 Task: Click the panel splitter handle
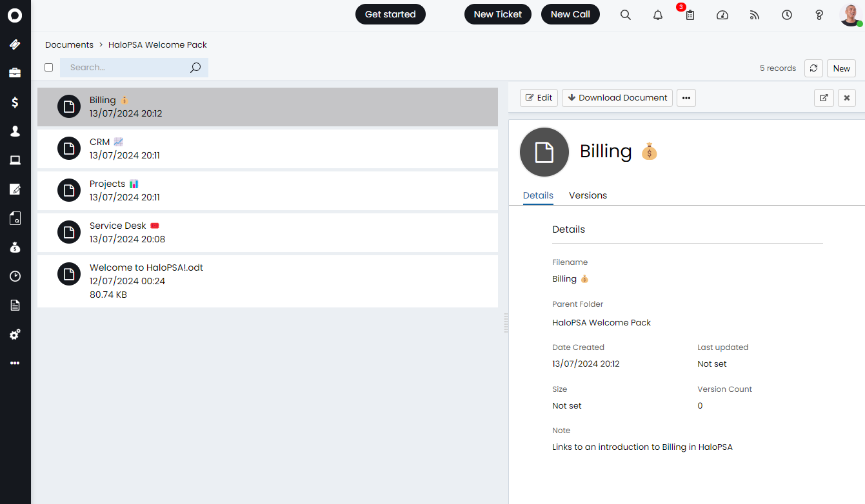click(506, 323)
